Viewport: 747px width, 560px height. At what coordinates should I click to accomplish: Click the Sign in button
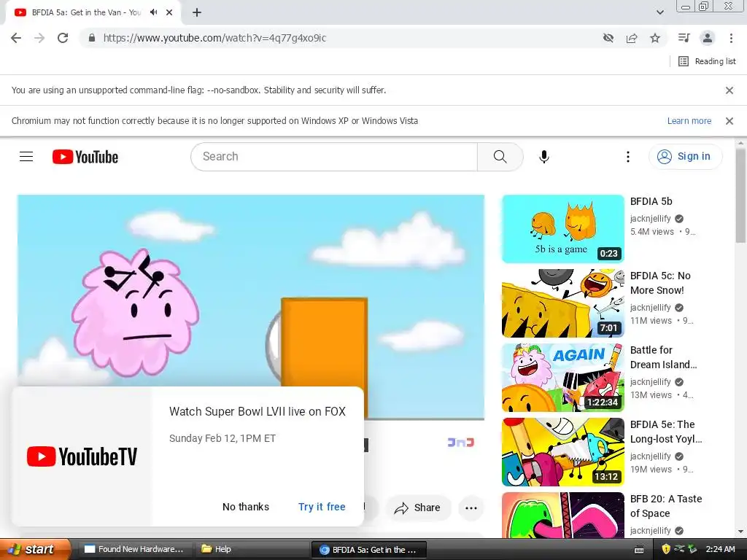(x=685, y=156)
